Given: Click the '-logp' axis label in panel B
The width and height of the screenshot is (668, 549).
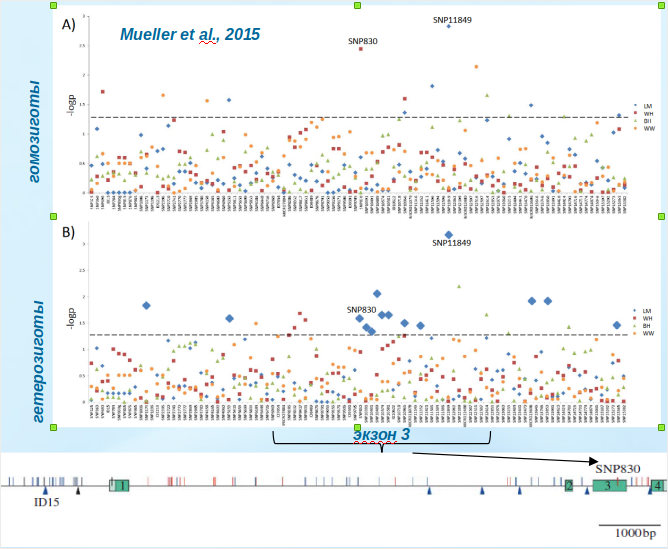Looking at the screenshot, I should pyautogui.click(x=71, y=318).
